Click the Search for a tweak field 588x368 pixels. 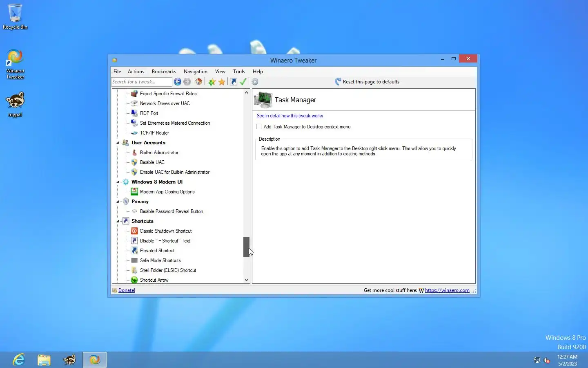click(x=142, y=82)
